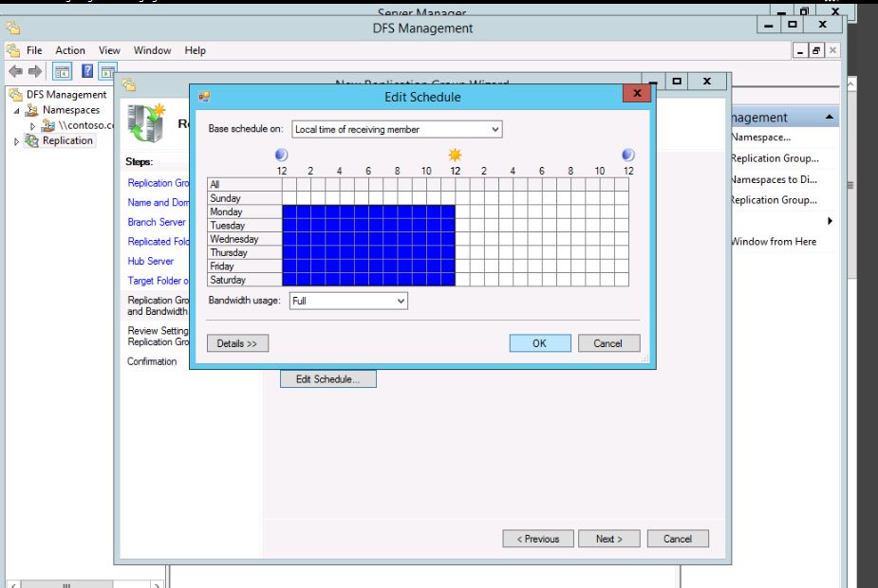Image resolution: width=878 pixels, height=588 pixels.
Task: Click OK in Edit Schedule dialog
Action: click(x=540, y=343)
